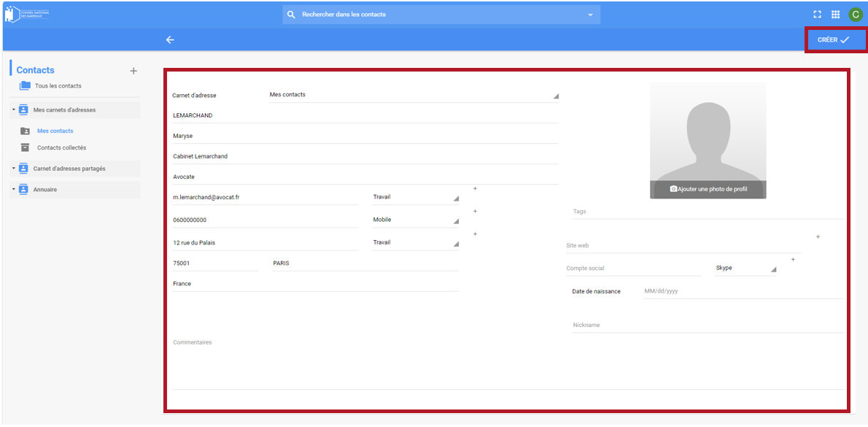Image resolution: width=868 pixels, height=427 pixels.
Task: Add another website with plus icon
Action: [818, 236]
